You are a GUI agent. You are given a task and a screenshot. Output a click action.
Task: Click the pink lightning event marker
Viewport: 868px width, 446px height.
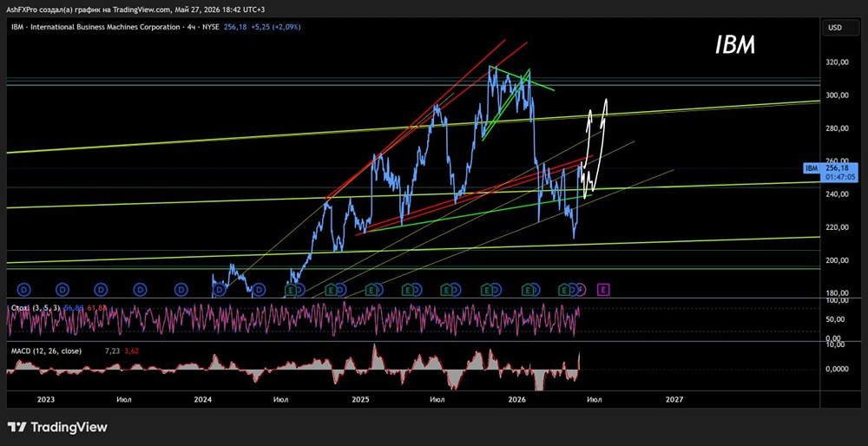[581, 289]
